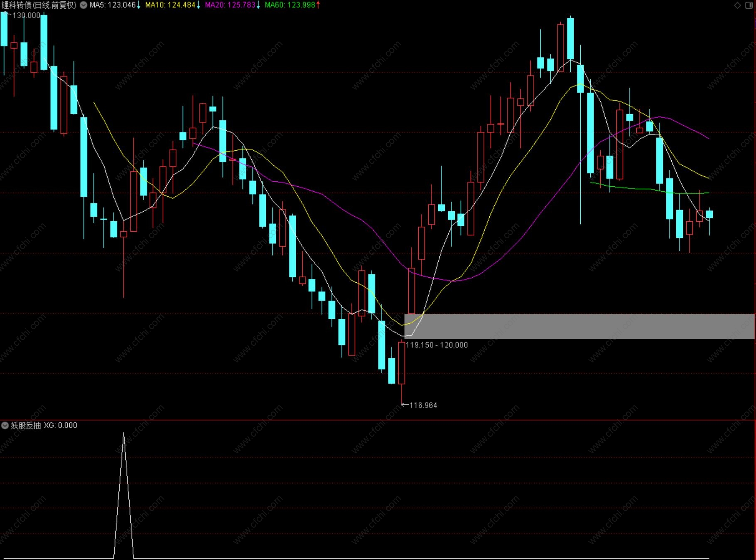This screenshot has width=756, height=560.
Task: Click the 130.000 high price label
Action: click(x=27, y=15)
